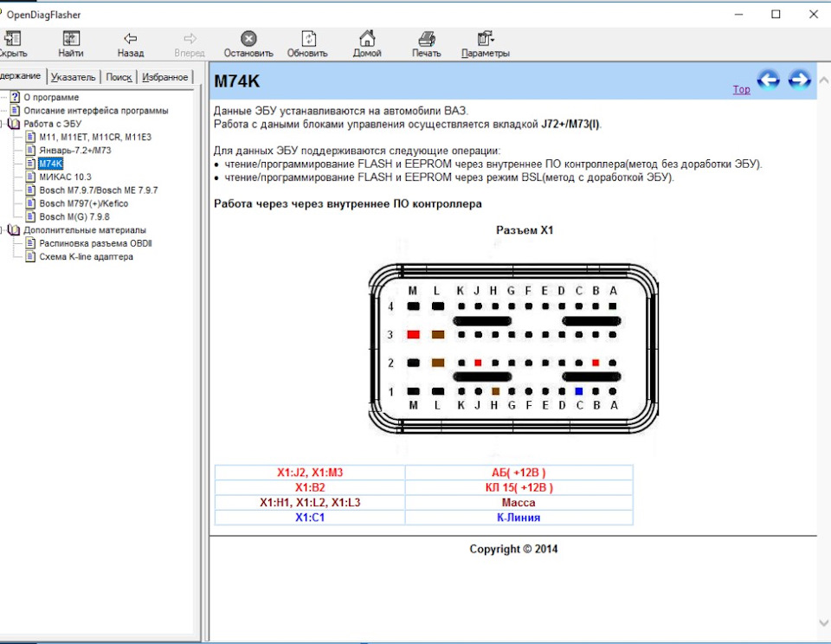831x644 pixels.
Task: Collapse the Дополнительные материалы tree node
Action: (x=2, y=230)
